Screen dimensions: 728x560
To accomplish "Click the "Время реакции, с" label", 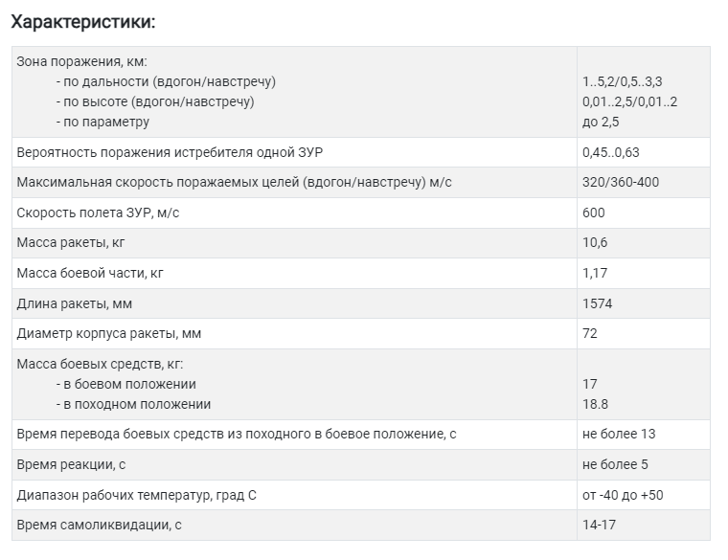I will (x=73, y=464).
